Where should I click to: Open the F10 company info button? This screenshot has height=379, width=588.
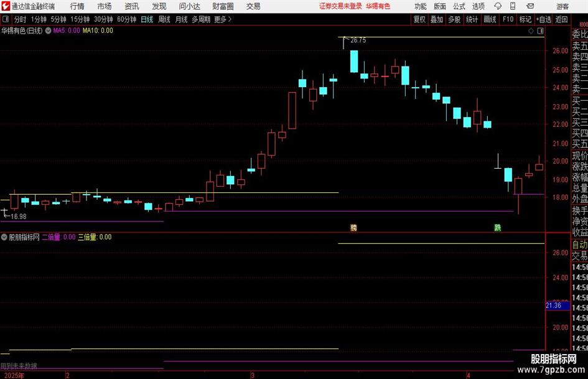508,19
